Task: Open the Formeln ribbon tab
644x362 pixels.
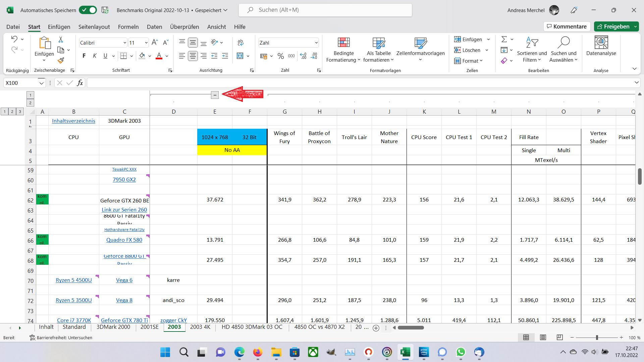Action: pos(128,27)
